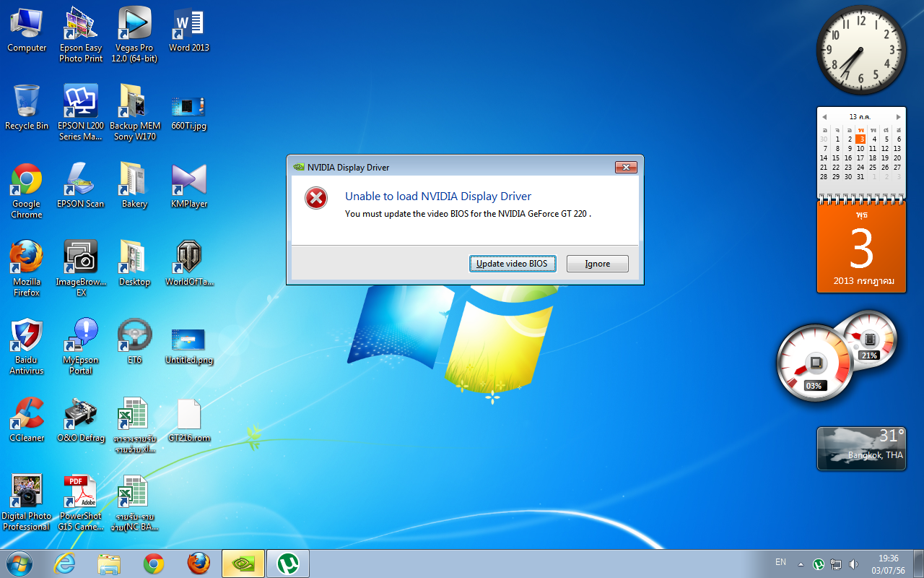Screen dimensions: 924x578
Task: Select the Baidu Antivirus shortcut
Action: click(27, 347)
